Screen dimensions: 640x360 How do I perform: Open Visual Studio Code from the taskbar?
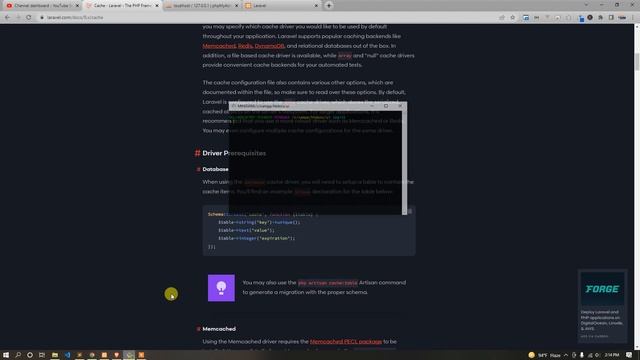click(67, 355)
